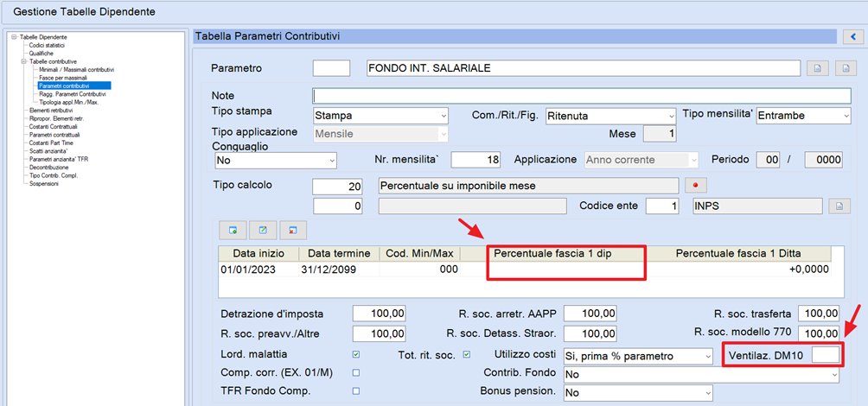Click the Tipo calcolo code field showing 20

tap(339, 186)
